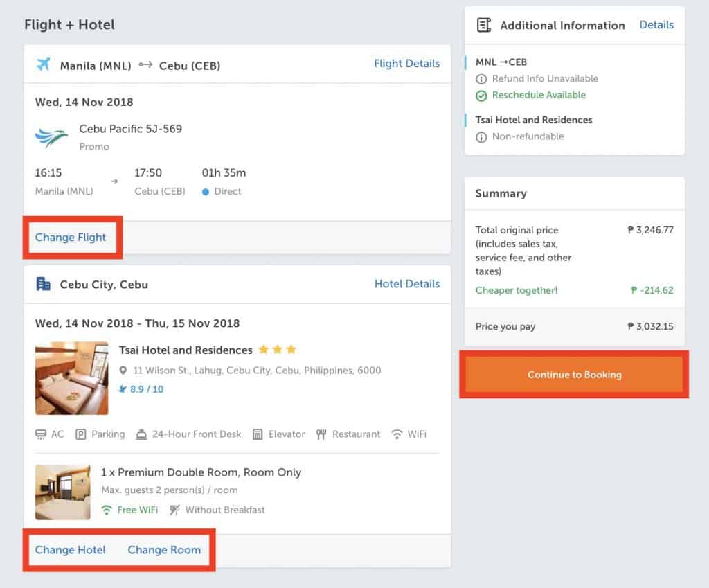Click the Free WiFi icon for the room
The image size is (709, 588).
pos(107,510)
